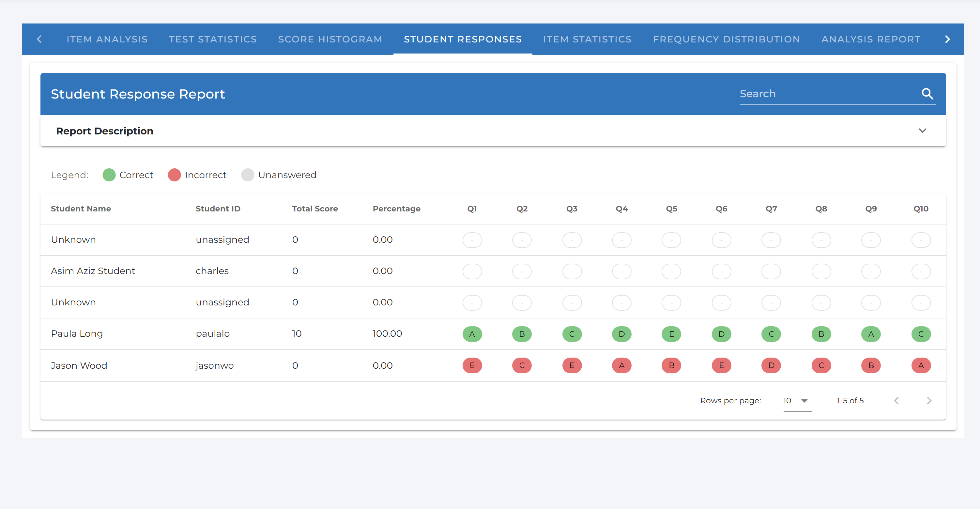The image size is (980, 509).
Task: Sort by the Student ID column header
Action: coord(218,208)
